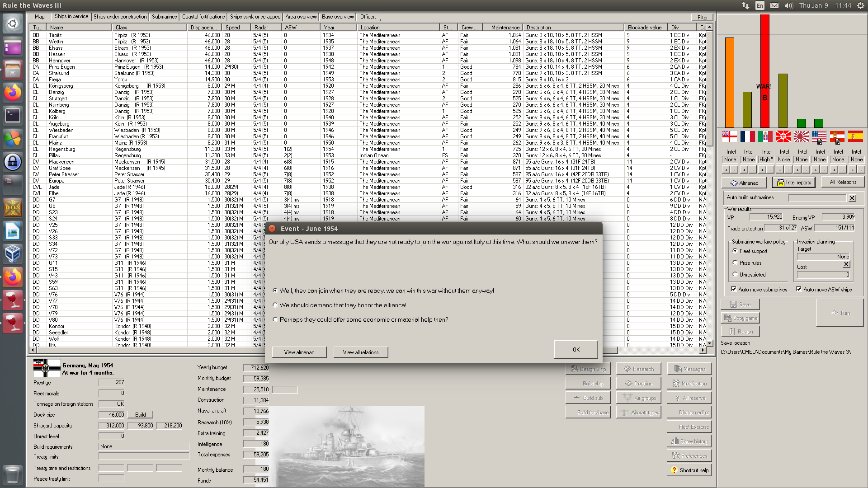The image size is (868, 488).
Task: Uncheck Auto move ASW ships
Action: (x=799, y=289)
